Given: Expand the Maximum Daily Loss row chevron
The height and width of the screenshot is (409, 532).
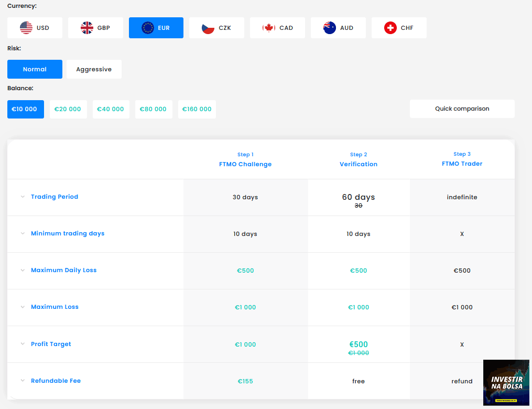Looking at the screenshot, I should (23, 271).
